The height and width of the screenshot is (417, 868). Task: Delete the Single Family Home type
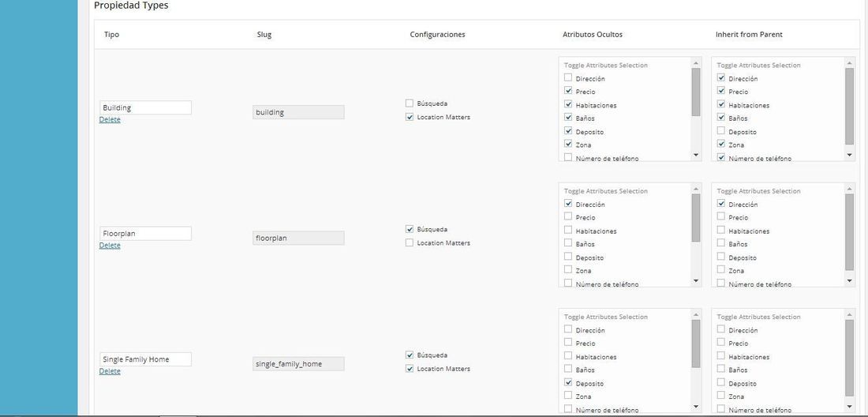pos(110,371)
